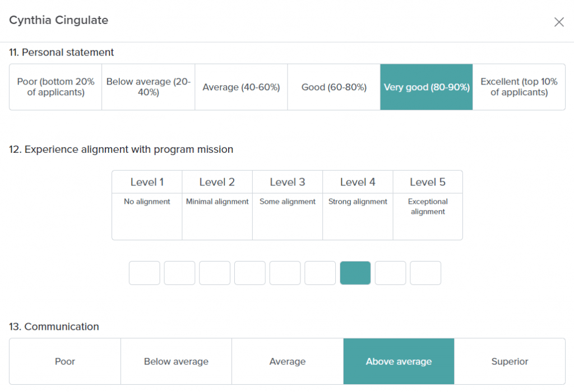Select the first experience alignment score box

145,273
